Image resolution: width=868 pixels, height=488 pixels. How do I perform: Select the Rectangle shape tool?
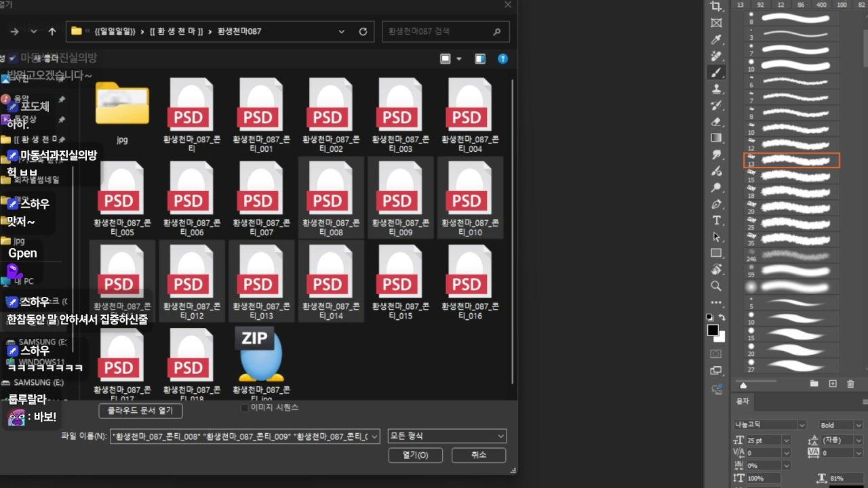click(x=717, y=253)
